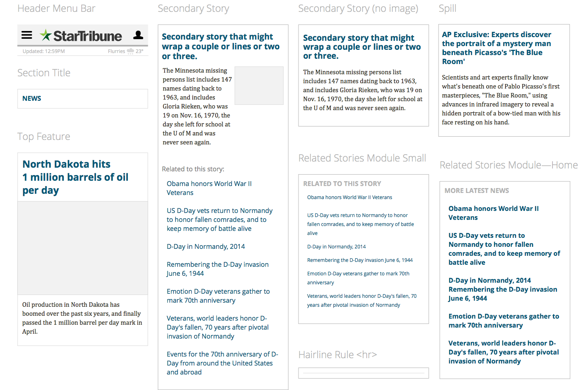The image size is (588, 390).
Task: Open North Dakota hits 1 million barrels headline
Action: [x=75, y=177]
